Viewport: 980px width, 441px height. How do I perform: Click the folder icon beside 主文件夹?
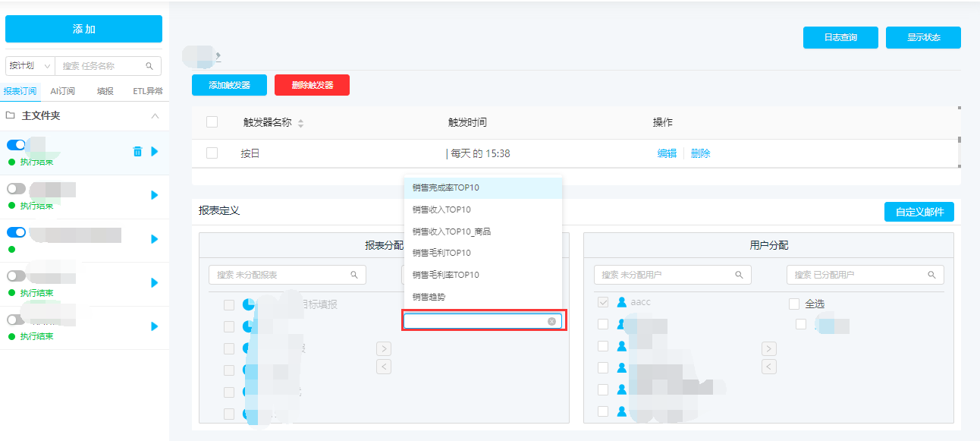[11, 116]
